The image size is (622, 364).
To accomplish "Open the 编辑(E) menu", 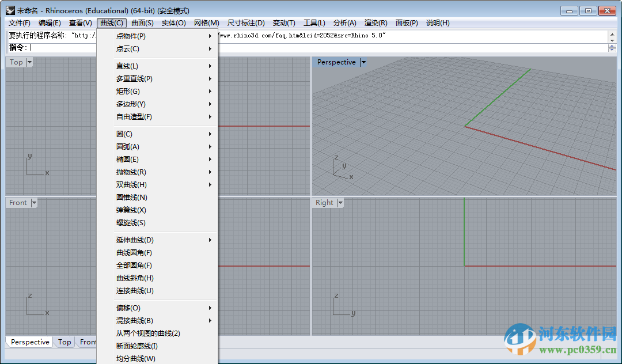I will [50, 23].
